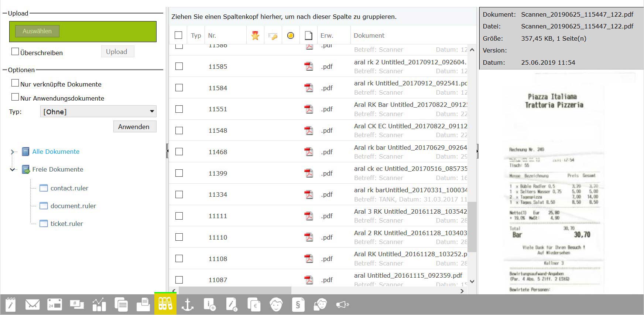
Task: Click the list scroll-up arrow
Action: pyautogui.click(x=472, y=50)
